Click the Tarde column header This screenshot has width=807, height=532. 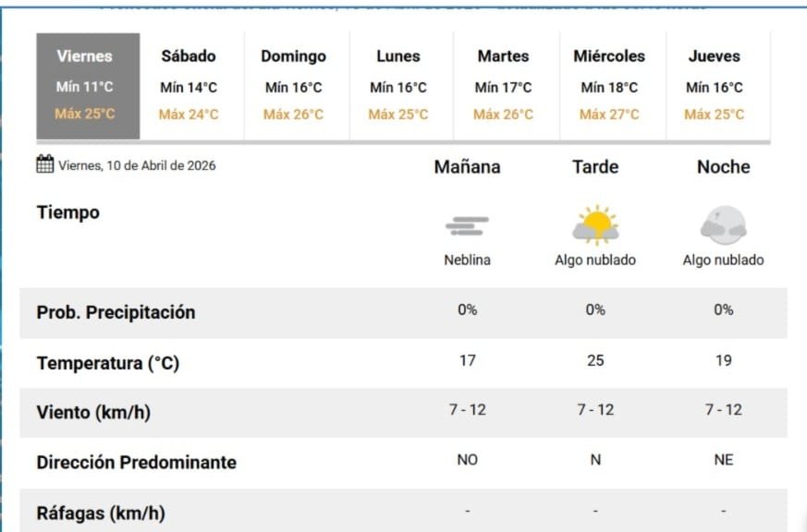pos(595,167)
